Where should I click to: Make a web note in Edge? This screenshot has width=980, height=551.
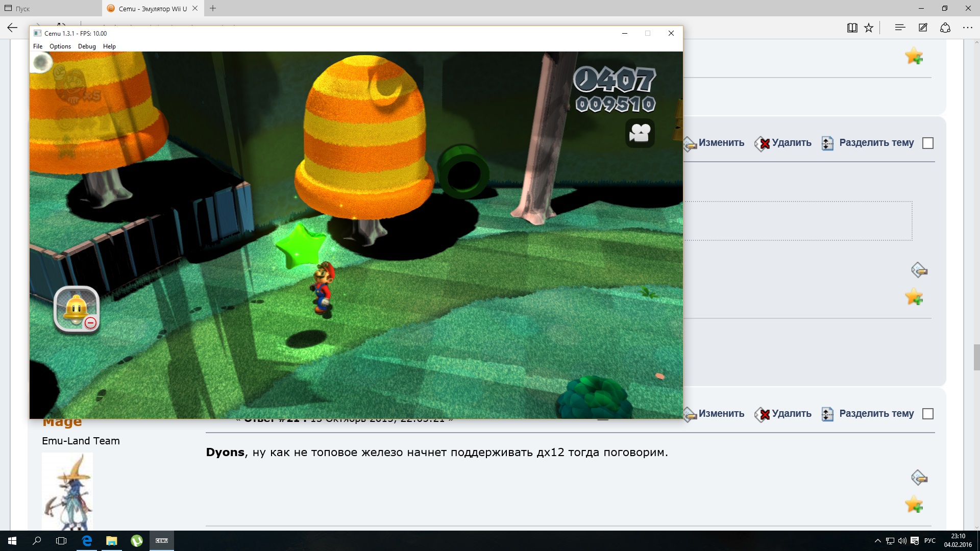[x=923, y=28]
